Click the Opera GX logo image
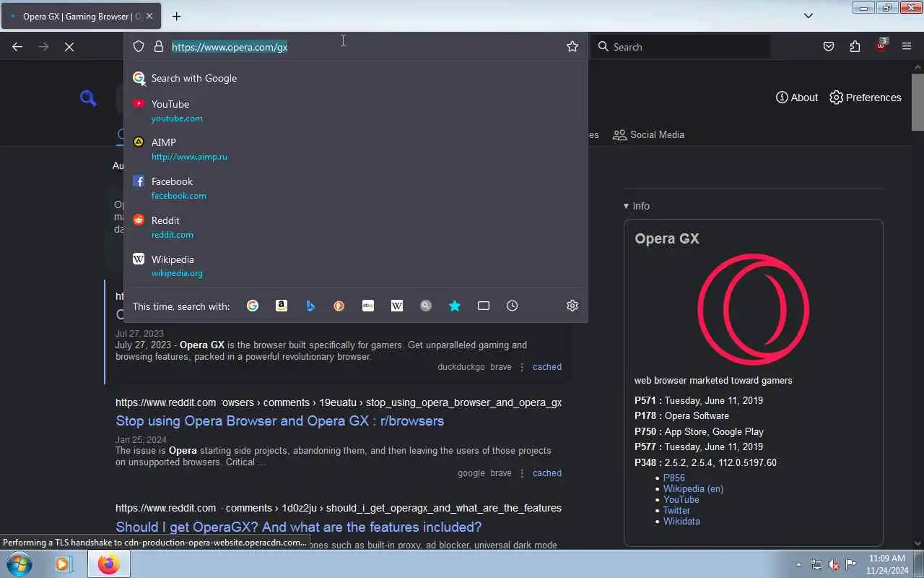Screen dimensions: 924x578 (x=753, y=309)
